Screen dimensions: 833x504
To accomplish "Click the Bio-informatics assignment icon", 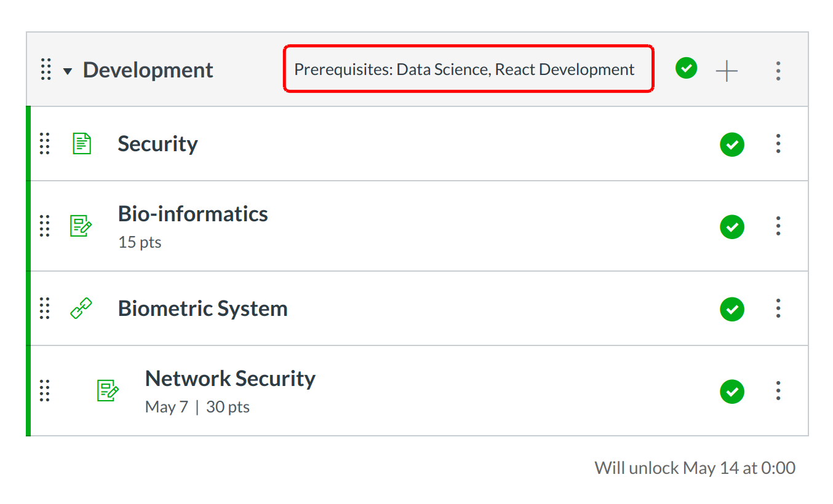I will pyautogui.click(x=81, y=226).
